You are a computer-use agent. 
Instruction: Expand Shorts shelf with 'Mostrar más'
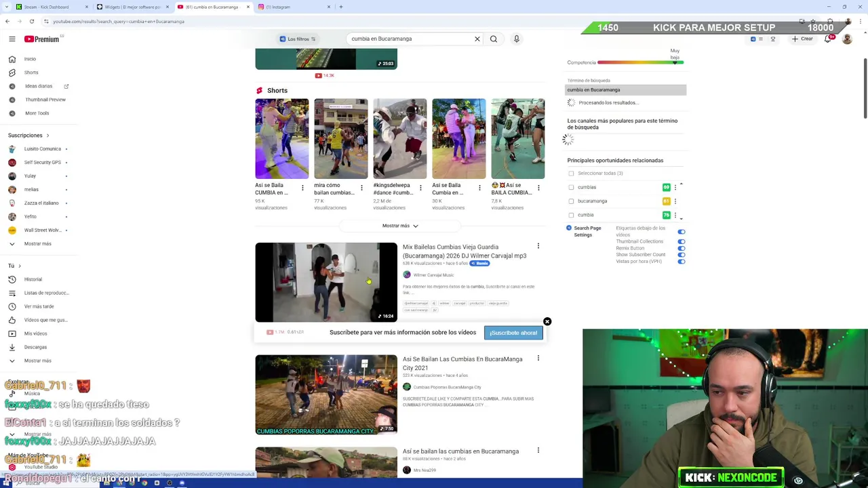click(400, 226)
